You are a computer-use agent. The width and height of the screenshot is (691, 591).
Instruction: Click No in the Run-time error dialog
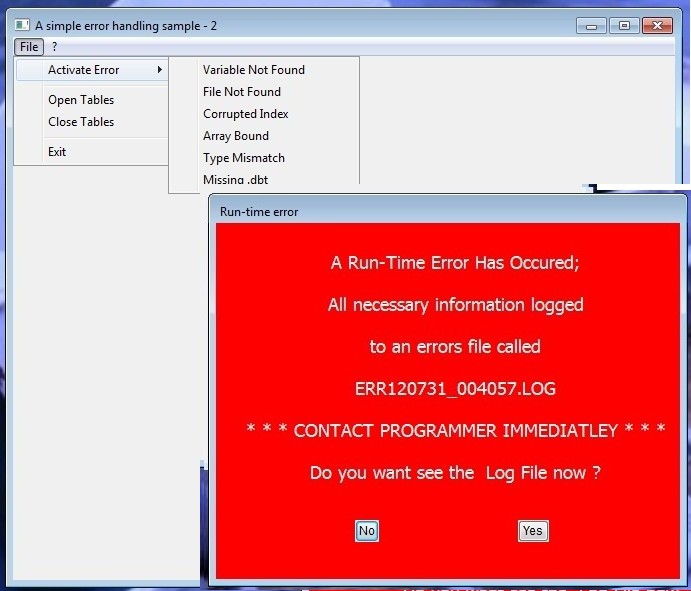pyautogui.click(x=367, y=531)
